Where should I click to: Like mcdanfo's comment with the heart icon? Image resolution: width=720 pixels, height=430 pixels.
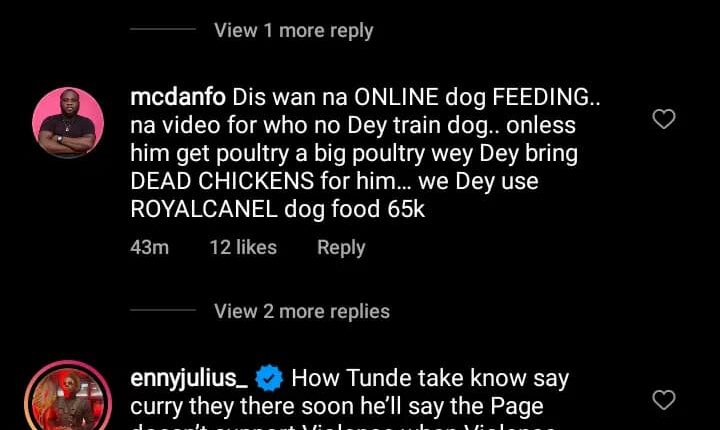[664, 119]
